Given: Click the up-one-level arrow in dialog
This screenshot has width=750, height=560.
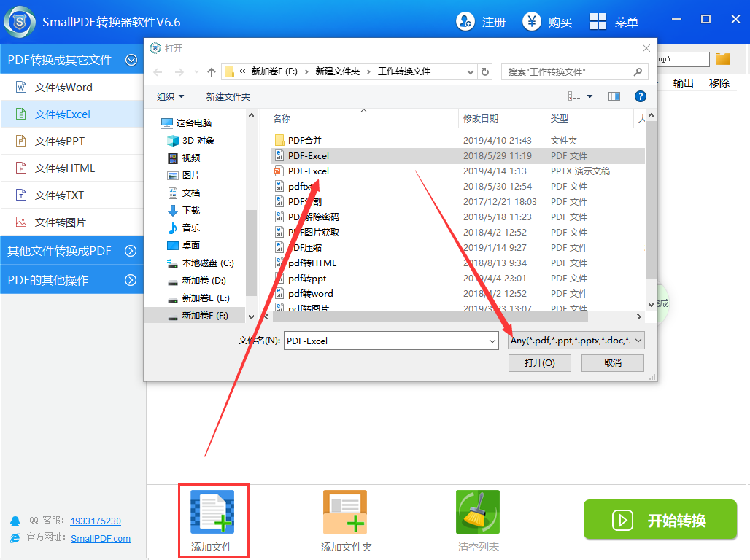Looking at the screenshot, I should (x=212, y=72).
